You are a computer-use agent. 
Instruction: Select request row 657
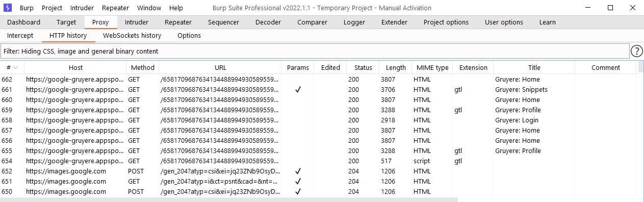pos(318,130)
